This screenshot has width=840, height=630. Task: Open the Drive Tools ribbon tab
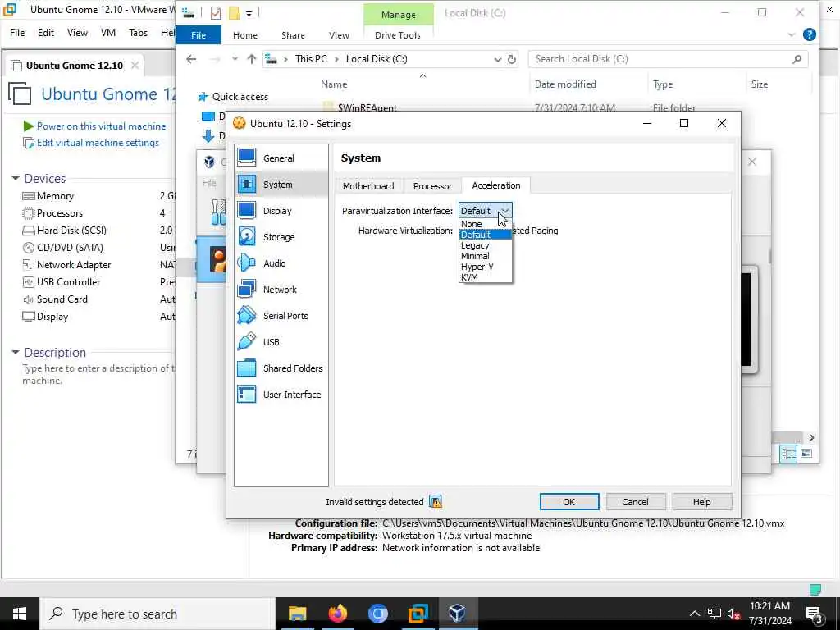click(x=398, y=35)
